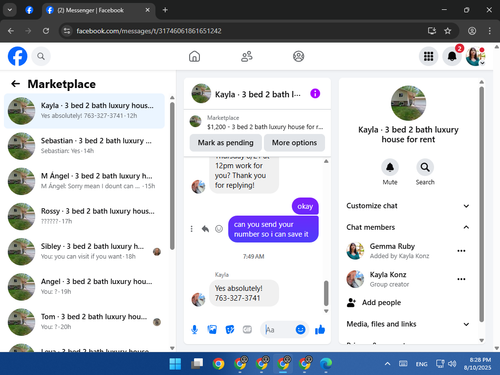Open Angel conversation in list
Viewport: 500px width, 375px height.
pos(84,287)
